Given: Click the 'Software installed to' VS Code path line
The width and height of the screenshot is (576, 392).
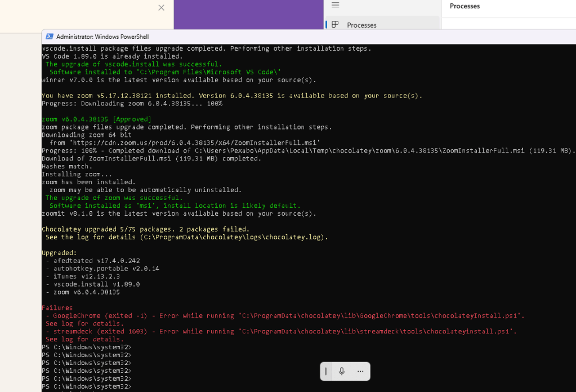Looking at the screenshot, I should click(x=165, y=72).
